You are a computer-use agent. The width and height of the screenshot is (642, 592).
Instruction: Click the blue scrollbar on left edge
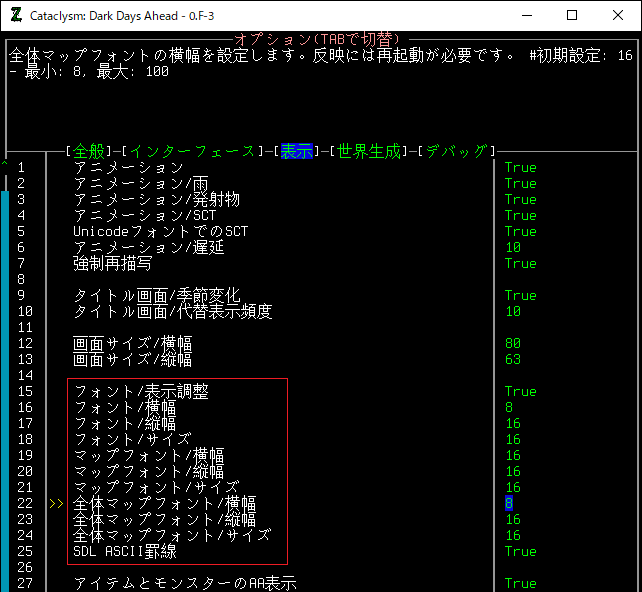pos(5,380)
